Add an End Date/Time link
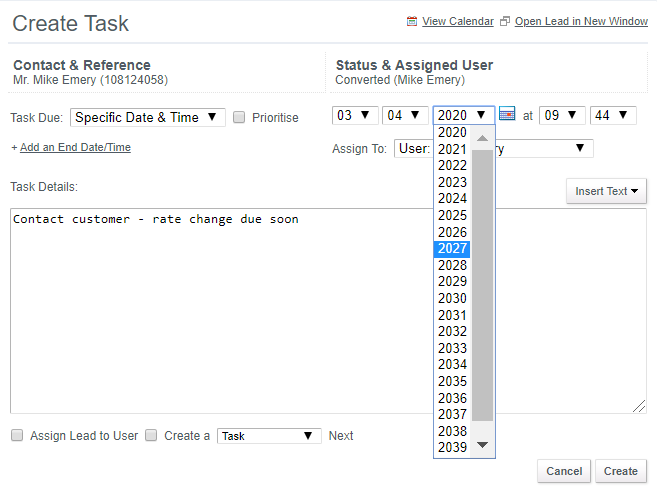Viewport: 657px width, 501px height. click(75, 147)
